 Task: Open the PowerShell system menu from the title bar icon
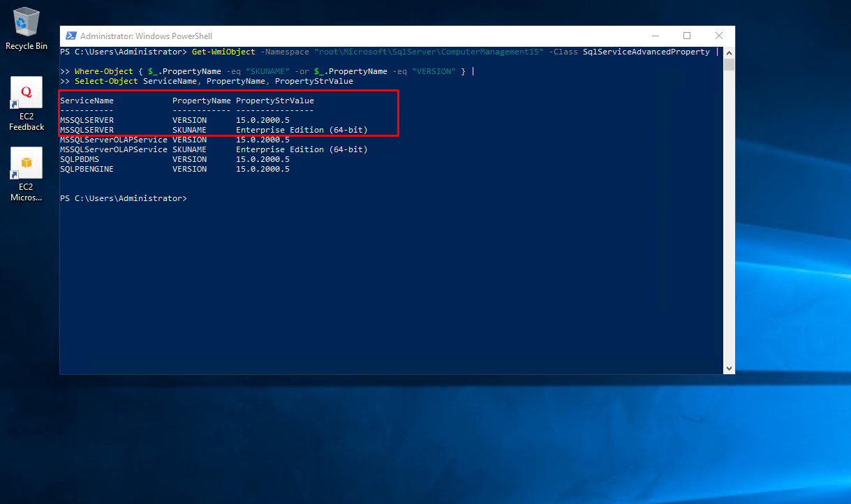[71, 36]
